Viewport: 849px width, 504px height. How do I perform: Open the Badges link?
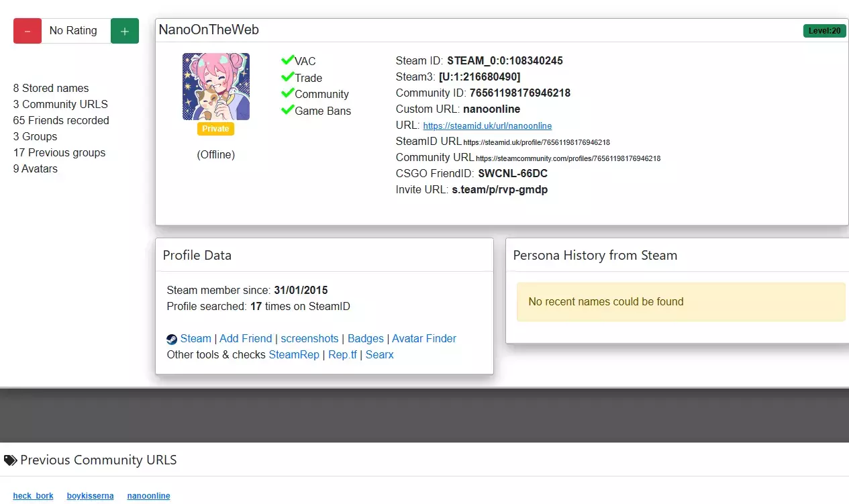coord(365,338)
